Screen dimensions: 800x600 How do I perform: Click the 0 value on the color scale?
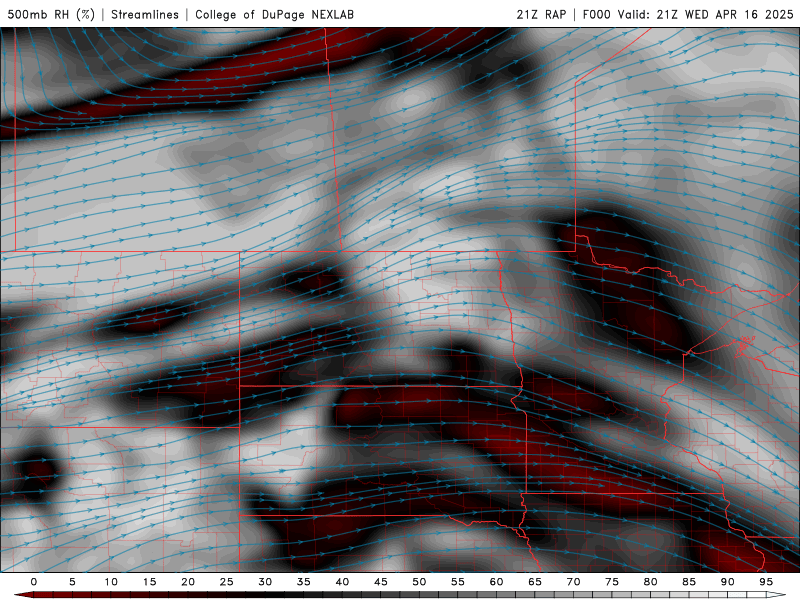(x=34, y=582)
